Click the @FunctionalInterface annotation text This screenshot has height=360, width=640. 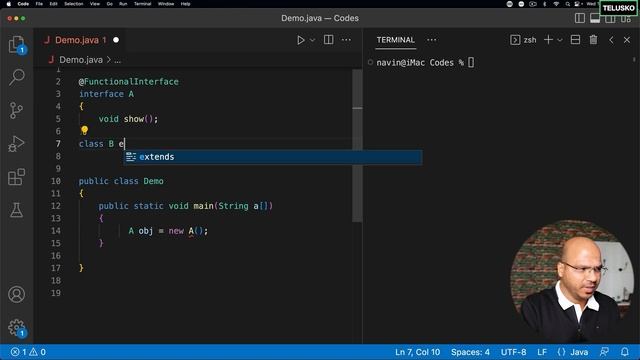click(129, 82)
